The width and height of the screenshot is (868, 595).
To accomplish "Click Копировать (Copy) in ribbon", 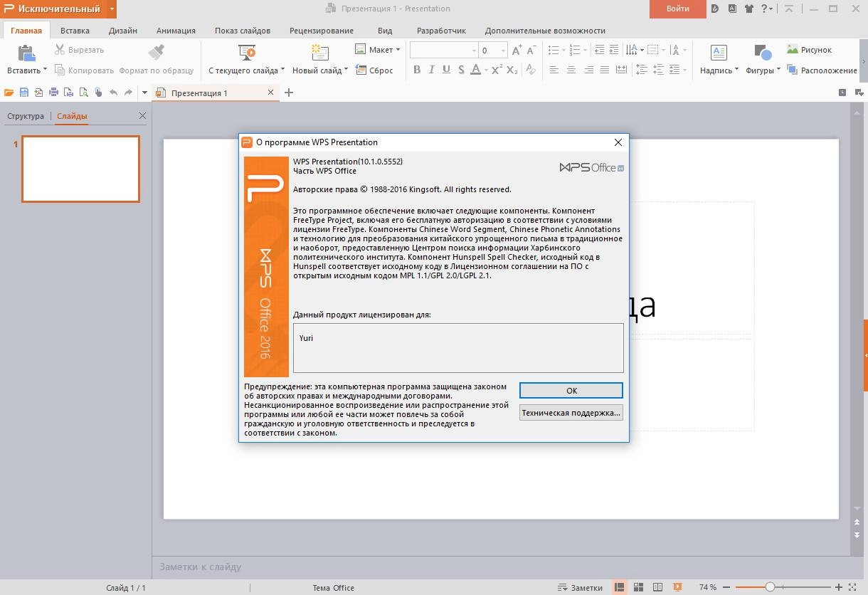I will click(84, 70).
